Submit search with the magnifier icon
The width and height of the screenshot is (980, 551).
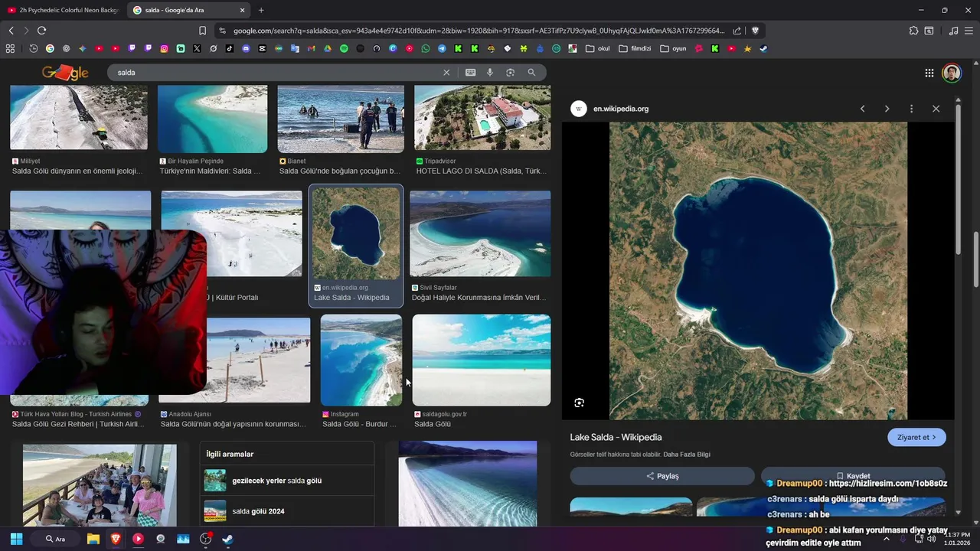coord(531,72)
